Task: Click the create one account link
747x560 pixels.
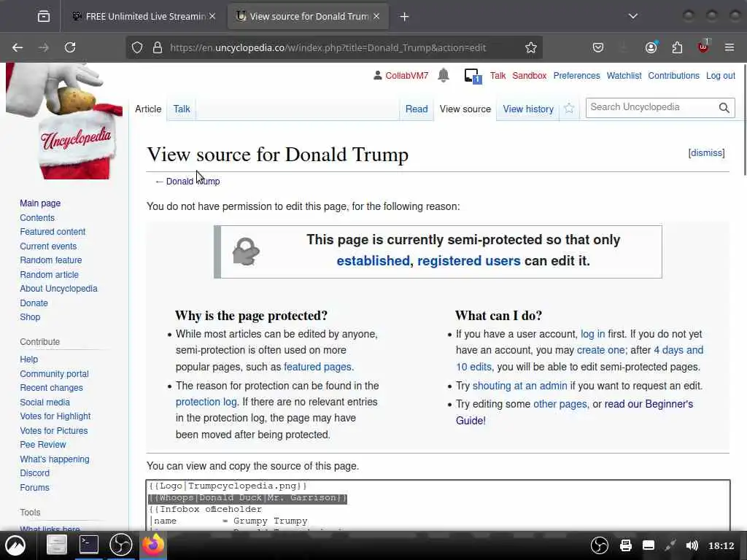Action: [601, 351]
